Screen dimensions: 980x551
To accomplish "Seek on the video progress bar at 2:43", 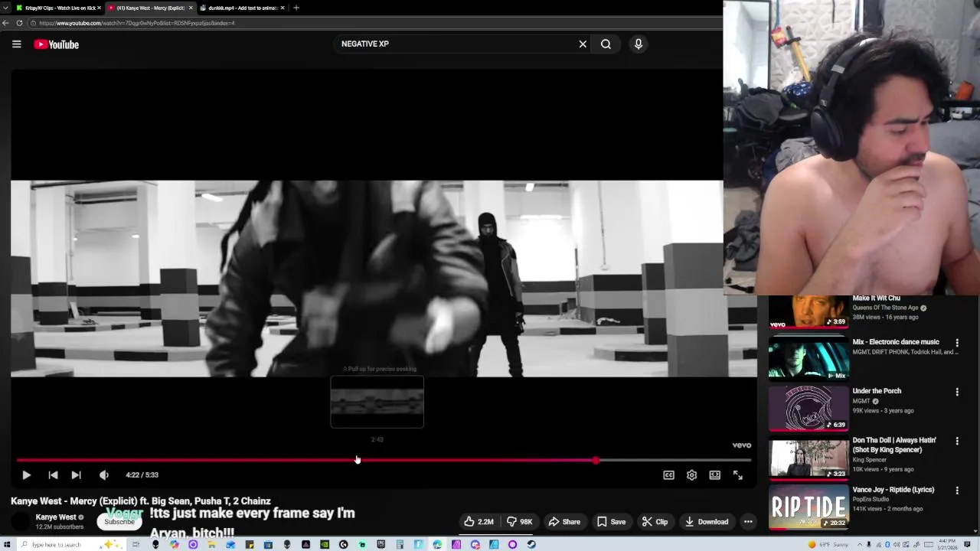I will click(377, 460).
